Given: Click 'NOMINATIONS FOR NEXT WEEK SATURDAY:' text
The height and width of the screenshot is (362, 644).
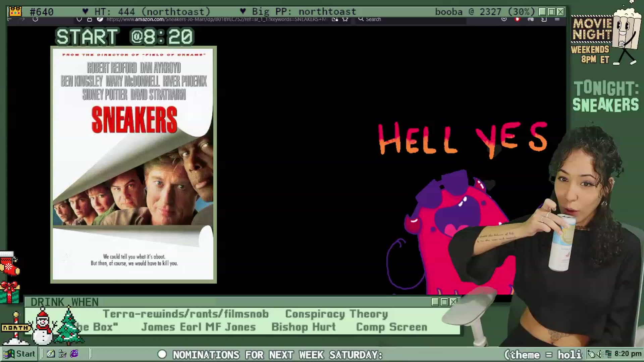Looking at the screenshot, I should 277,355.
